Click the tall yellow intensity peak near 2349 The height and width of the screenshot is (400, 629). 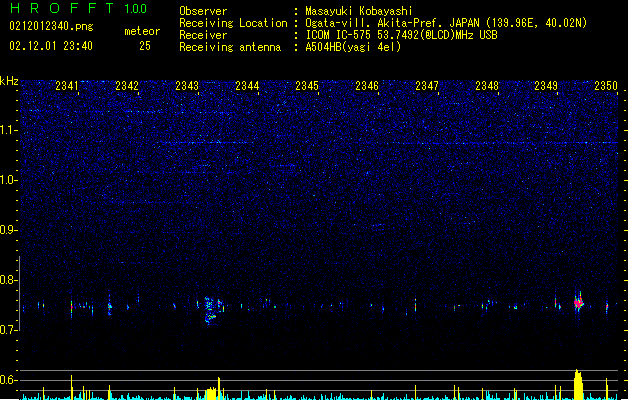pyautogui.click(x=578, y=384)
